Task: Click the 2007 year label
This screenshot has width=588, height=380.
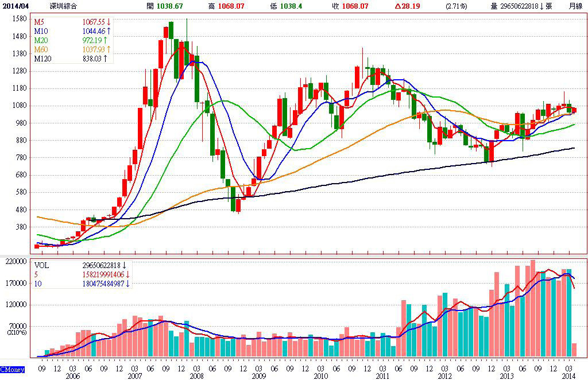Action: [x=134, y=376]
